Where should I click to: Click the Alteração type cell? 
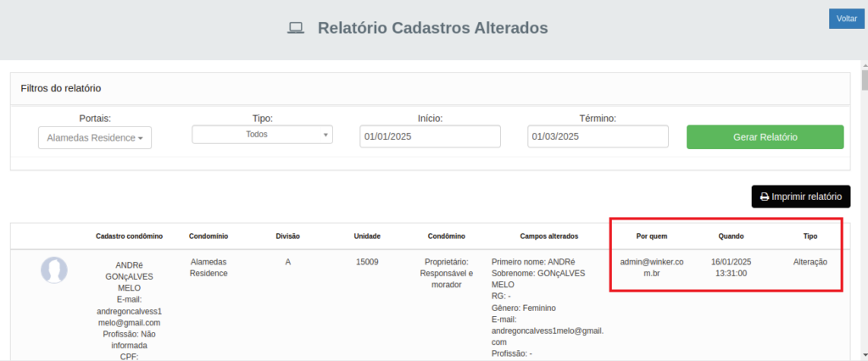click(810, 262)
